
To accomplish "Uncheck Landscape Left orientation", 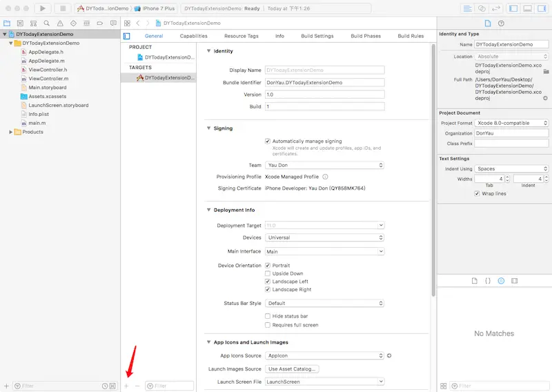I will (268, 282).
